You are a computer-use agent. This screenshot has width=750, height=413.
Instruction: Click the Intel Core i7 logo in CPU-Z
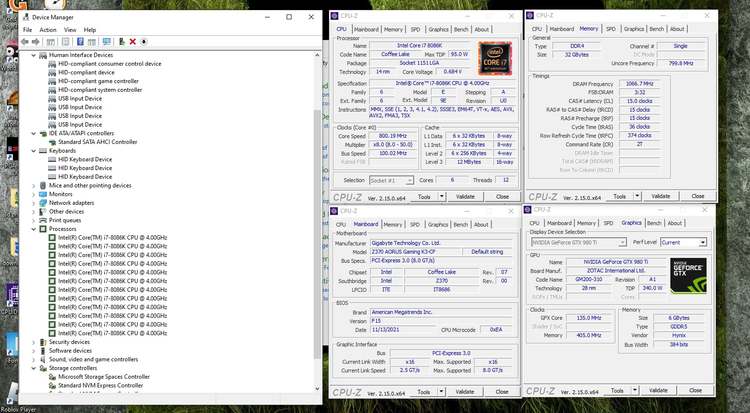[x=495, y=58]
